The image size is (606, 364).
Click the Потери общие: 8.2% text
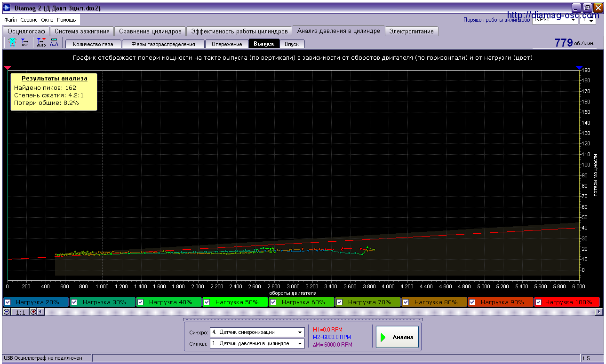(x=46, y=103)
